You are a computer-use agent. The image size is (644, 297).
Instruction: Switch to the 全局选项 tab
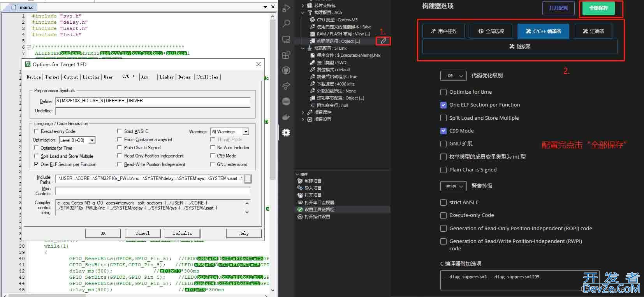(x=491, y=31)
